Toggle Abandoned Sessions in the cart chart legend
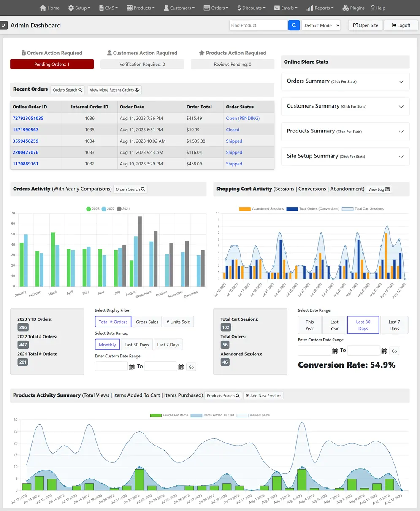Viewport: 420px width, 511px height. (261, 209)
